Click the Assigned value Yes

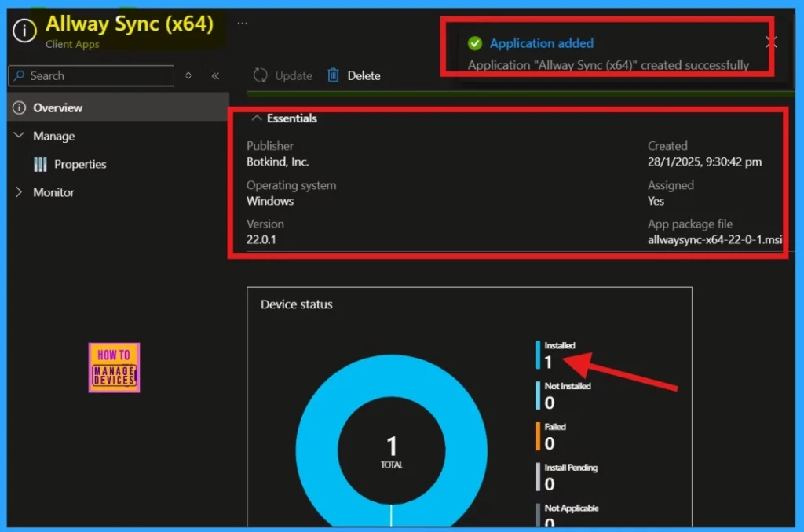tap(656, 201)
